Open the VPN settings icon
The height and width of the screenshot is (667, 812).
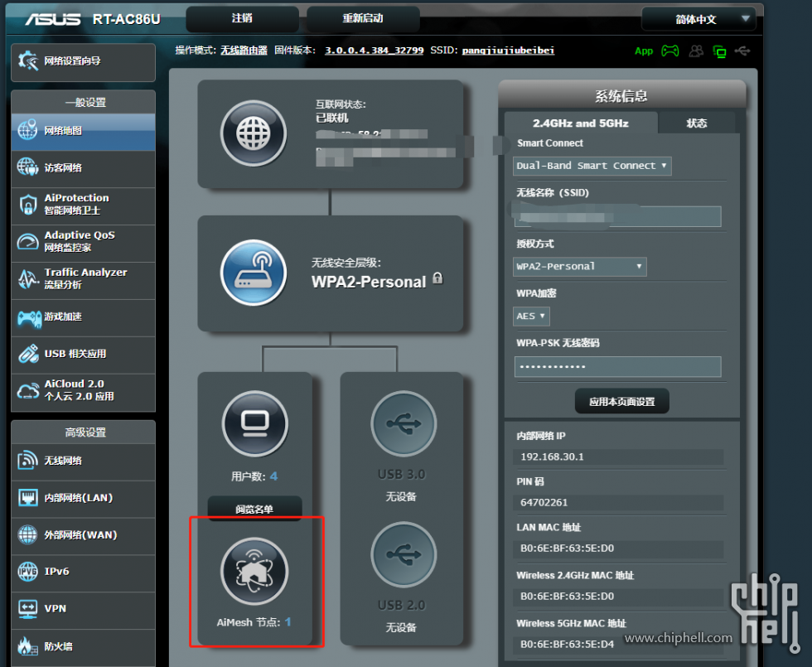[x=27, y=608]
